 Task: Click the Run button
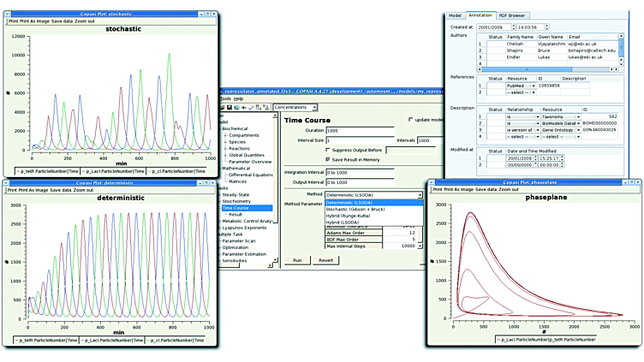pos(297,259)
